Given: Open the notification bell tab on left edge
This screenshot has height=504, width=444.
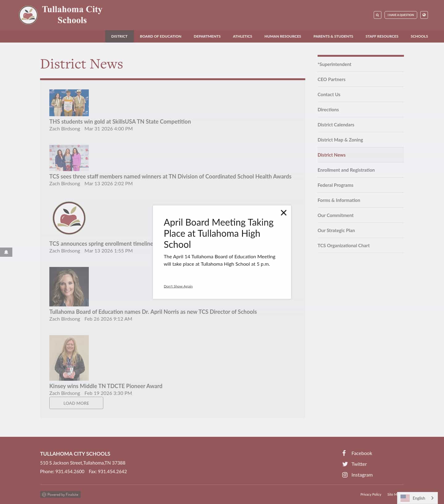Looking at the screenshot, I should [x=6, y=252].
